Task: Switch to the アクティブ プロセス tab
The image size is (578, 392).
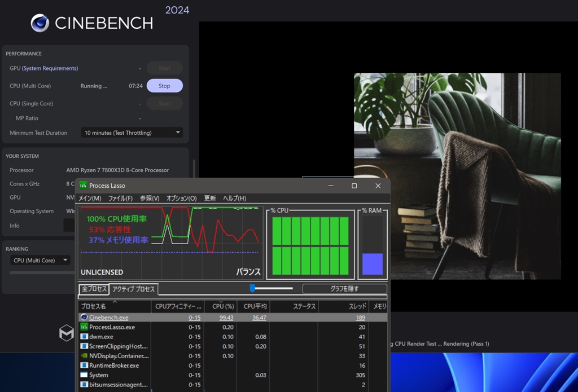Action: coord(133,289)
